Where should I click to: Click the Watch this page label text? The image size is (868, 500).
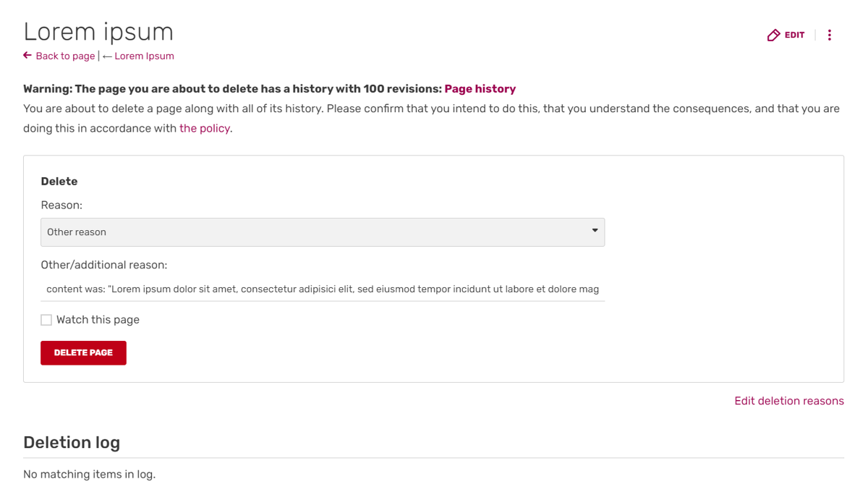coord(98,320)
